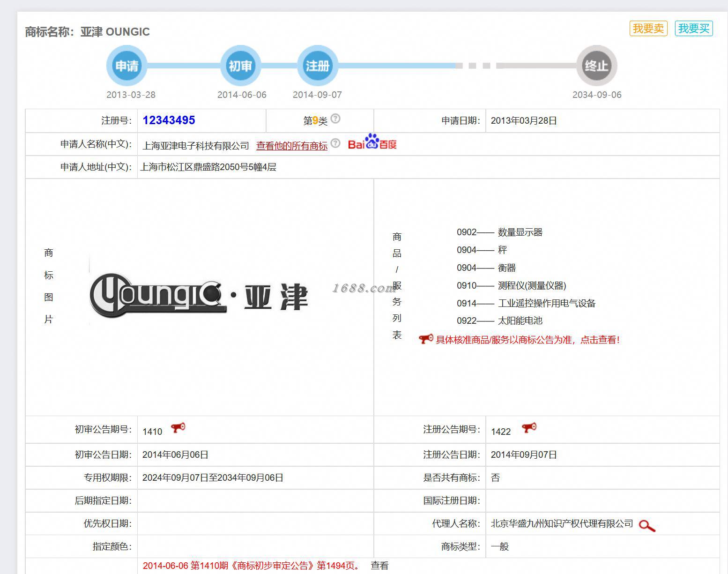Click the trademark title 亚津 OUNGIC
Viewport: 728px width, 574px height.
115,32
